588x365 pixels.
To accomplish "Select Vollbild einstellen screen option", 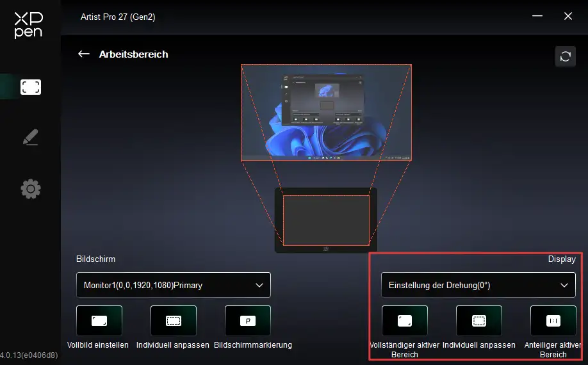I will 99,321.
